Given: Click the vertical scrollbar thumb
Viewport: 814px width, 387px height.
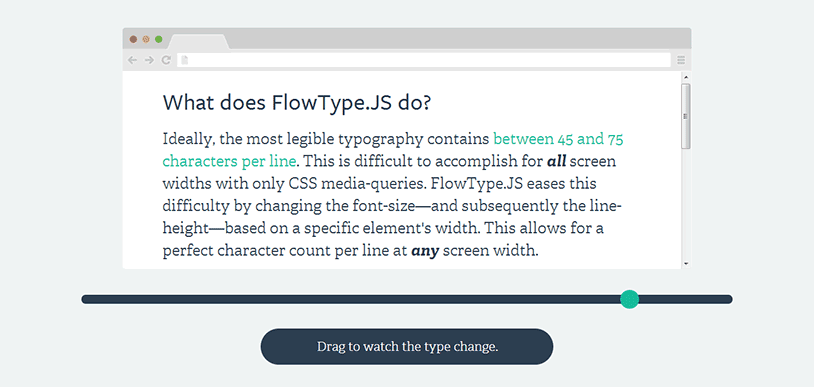Looking at the screenshot, I should pyautogui.click(x=686, y=116).
